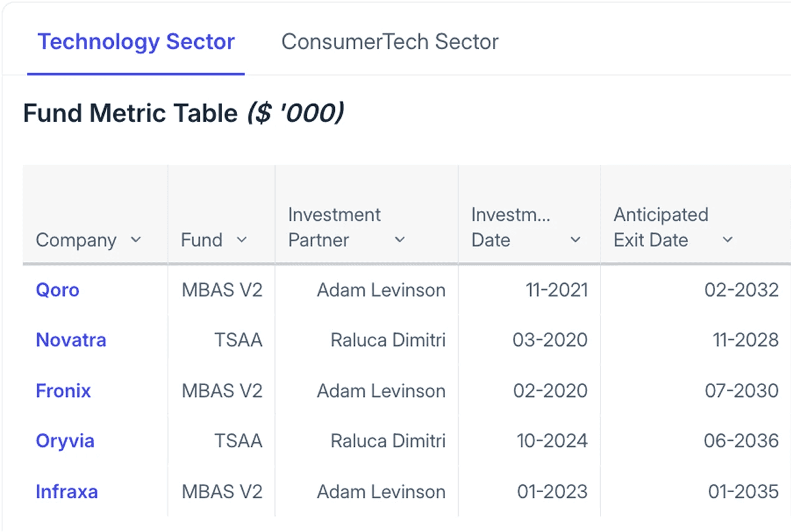Click Qoro's exit date 02-2032
Viewport: 791px width, 532px height.
pyautogui.click(x=741, y=290)
